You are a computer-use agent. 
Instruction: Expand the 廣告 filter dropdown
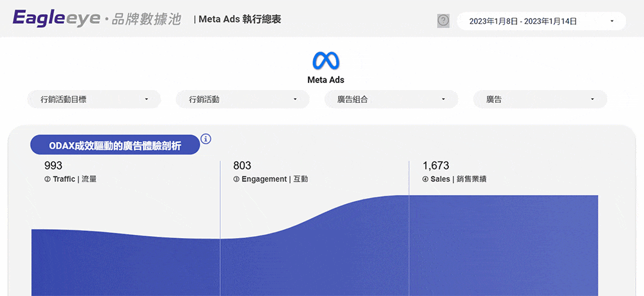point(540,99)
